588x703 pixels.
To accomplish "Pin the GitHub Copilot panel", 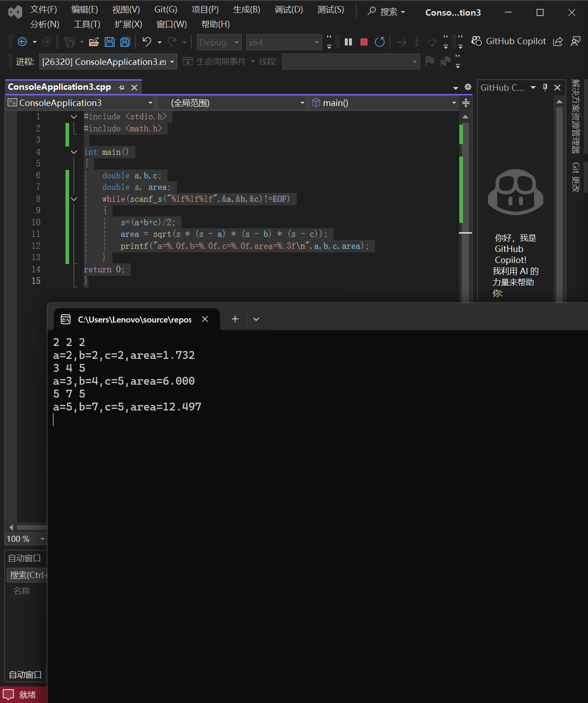I will click(x=545, y=87).
